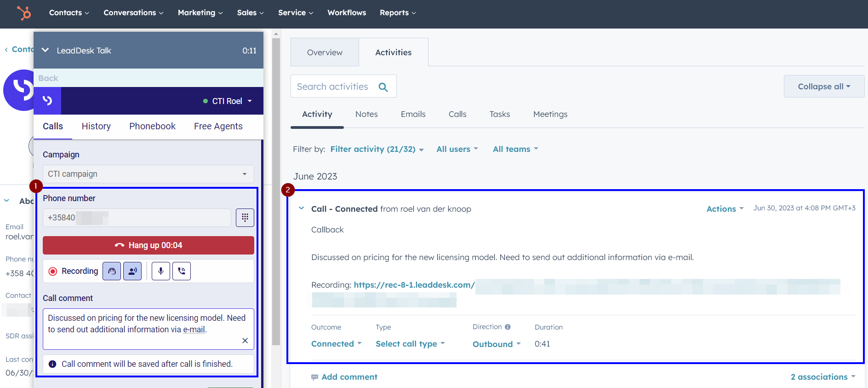Select the Calls tab in LeadDesk
The width and height of the screenshot is (868, 388).
coord(53,126)
